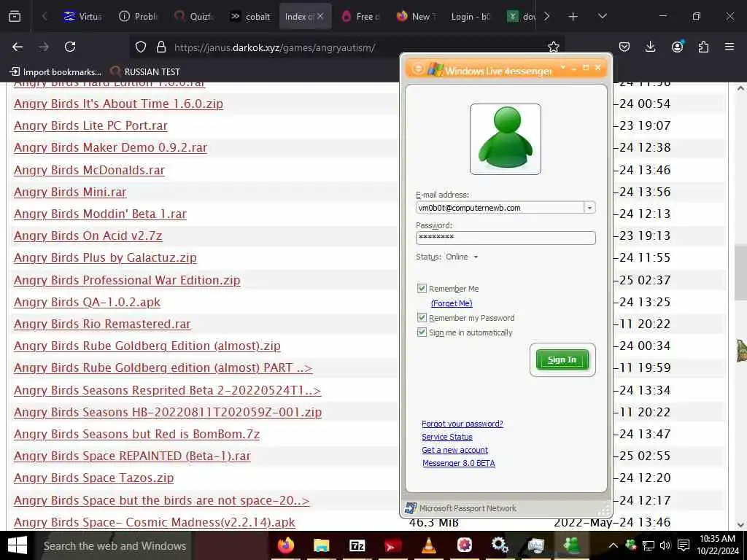Toggle the Remember Me checkbox
Image resolution: width=747 pixels, height=560 pixels.
(x=422, y=289)
